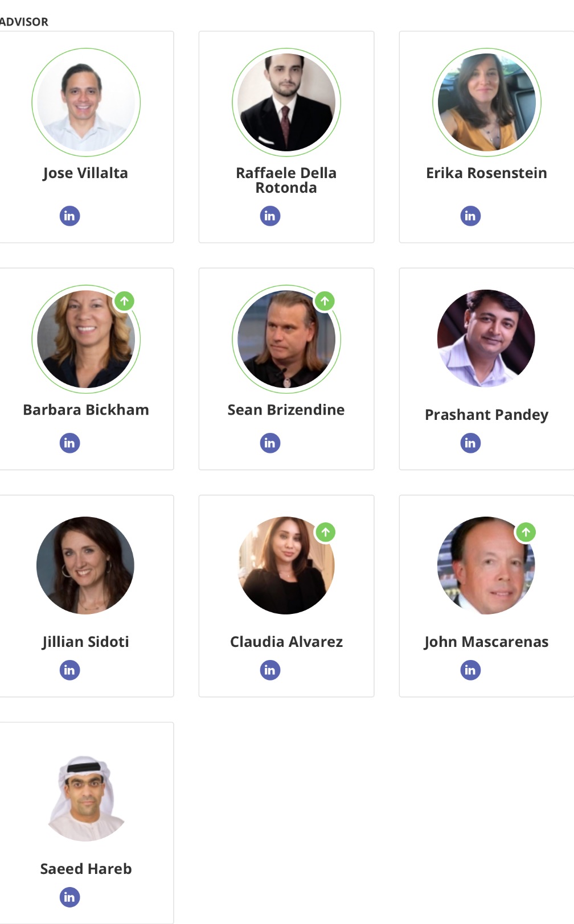The image size is (574, 924).
Task: Open Prashant Pandey's LinkedIn icon
Action: (x=470, y=443)
